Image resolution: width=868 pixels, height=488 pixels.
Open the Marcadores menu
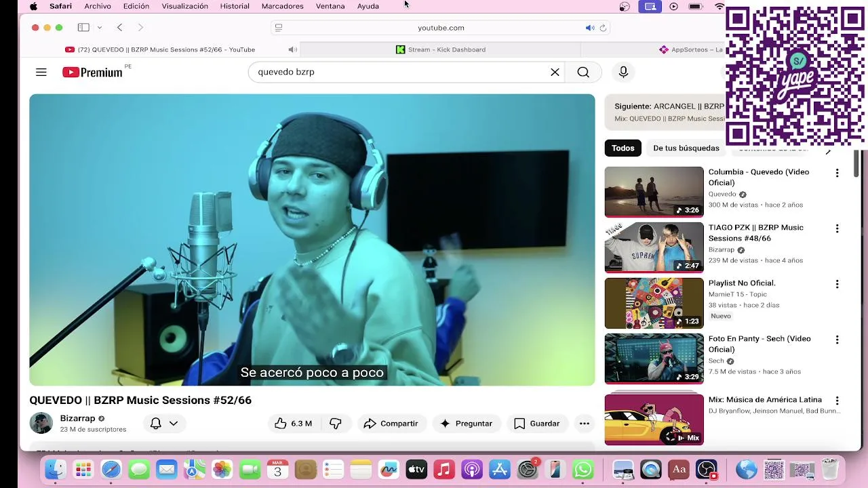[x=282, y=6]
